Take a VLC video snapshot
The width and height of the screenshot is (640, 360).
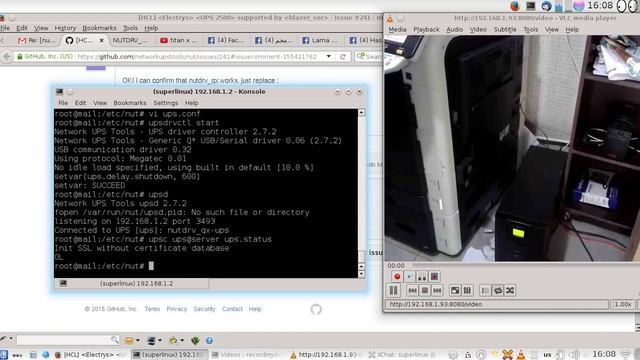click(x=409, y=277)
